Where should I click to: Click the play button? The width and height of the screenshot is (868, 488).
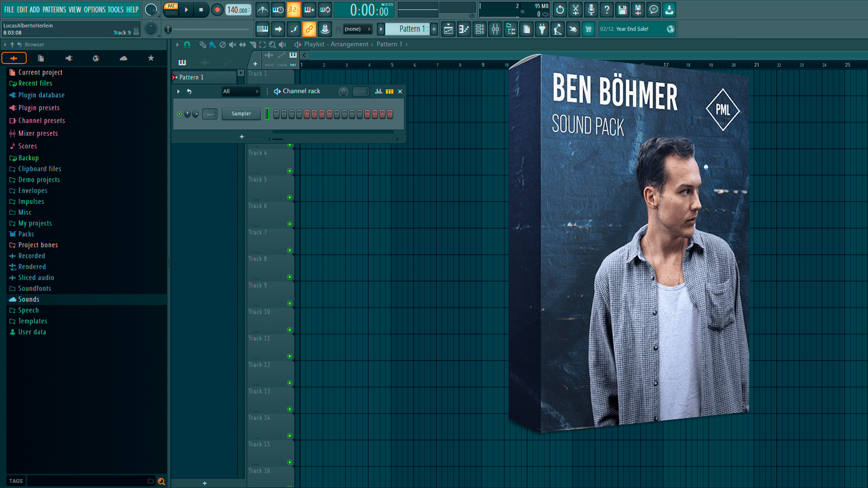pos(186,10)
